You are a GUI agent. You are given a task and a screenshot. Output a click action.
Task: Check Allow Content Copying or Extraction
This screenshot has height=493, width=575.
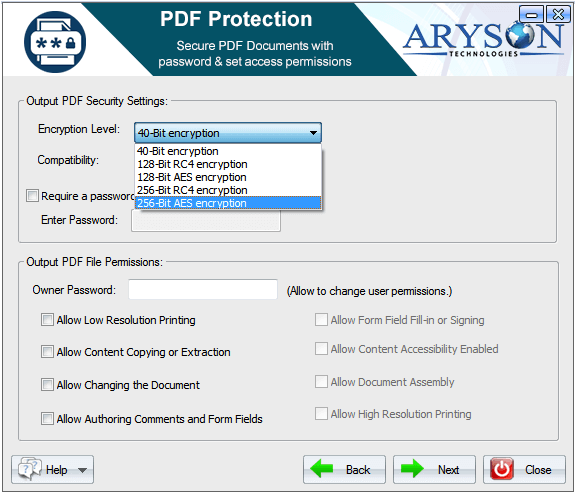click(47, 351)
